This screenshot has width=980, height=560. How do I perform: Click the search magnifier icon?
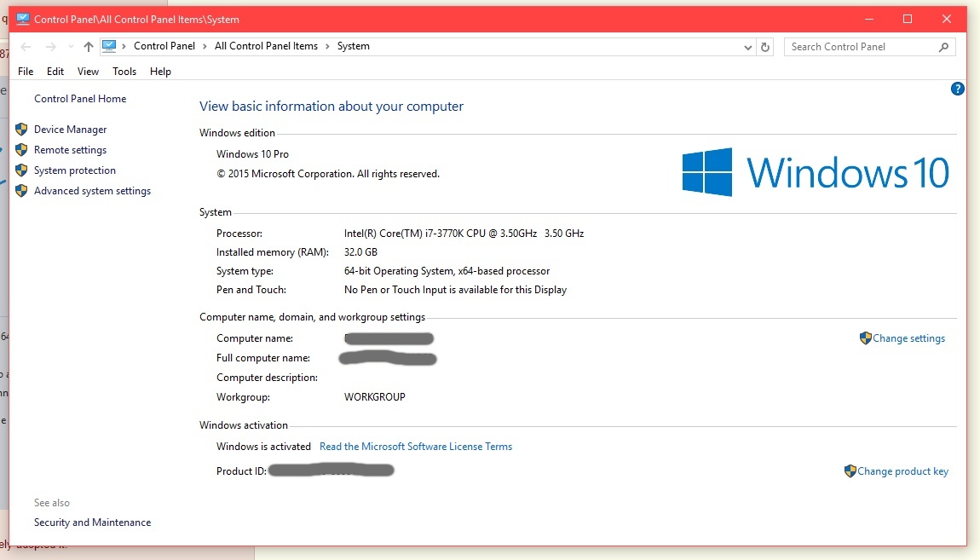(x=943, y=47)
